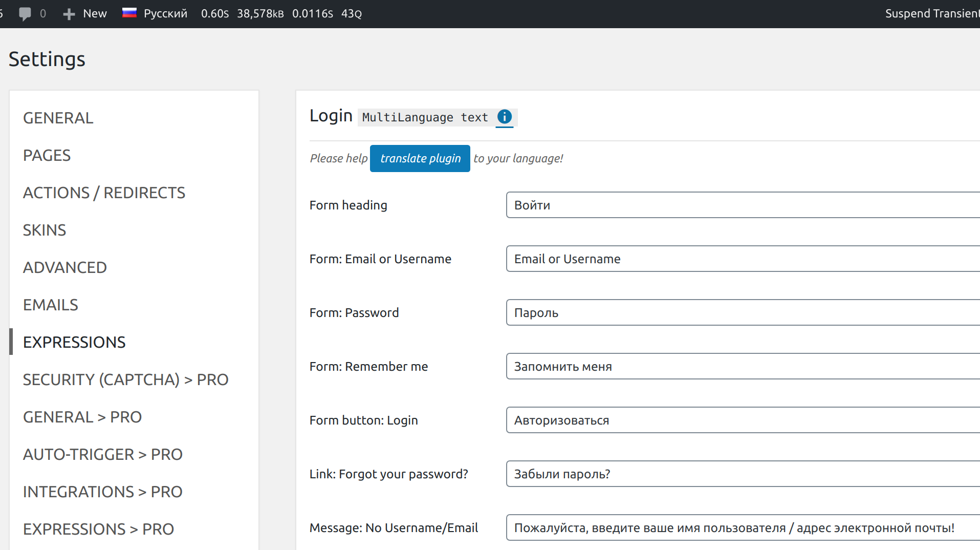Open the PAGES tab

click(47, 155)
